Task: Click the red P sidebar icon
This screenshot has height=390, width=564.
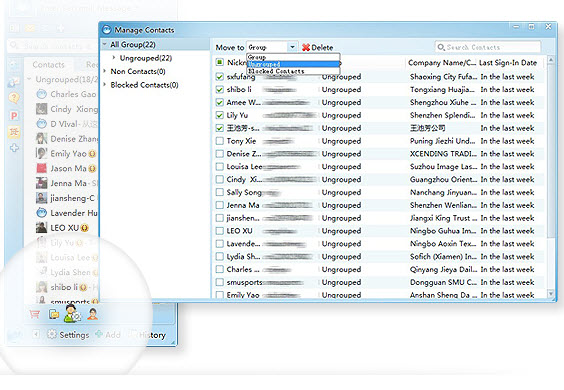Action: (14, 115)
